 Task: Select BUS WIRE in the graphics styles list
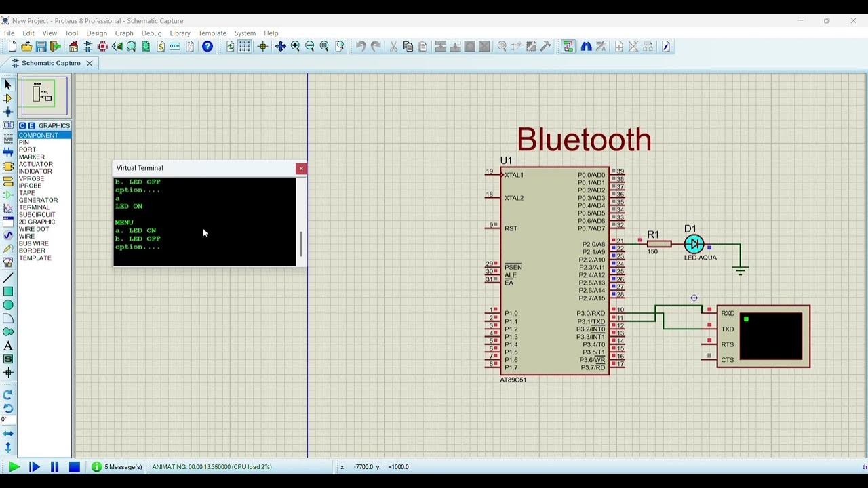click(44, 243)
